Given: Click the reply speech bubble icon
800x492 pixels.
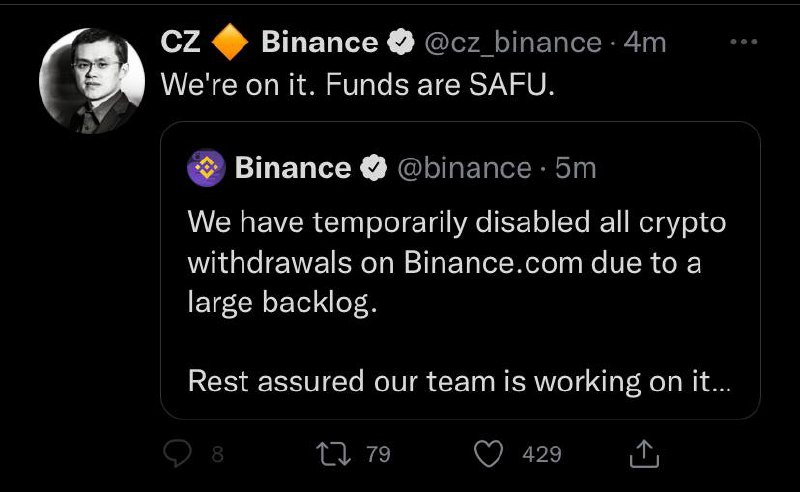Looking at the screenshot, I should point(176,455).
